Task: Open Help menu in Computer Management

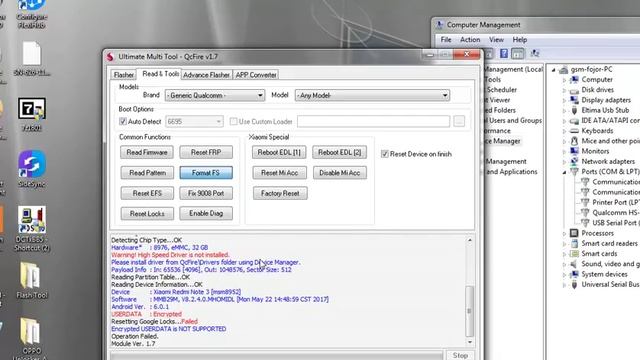Action: tap(520, 40)
